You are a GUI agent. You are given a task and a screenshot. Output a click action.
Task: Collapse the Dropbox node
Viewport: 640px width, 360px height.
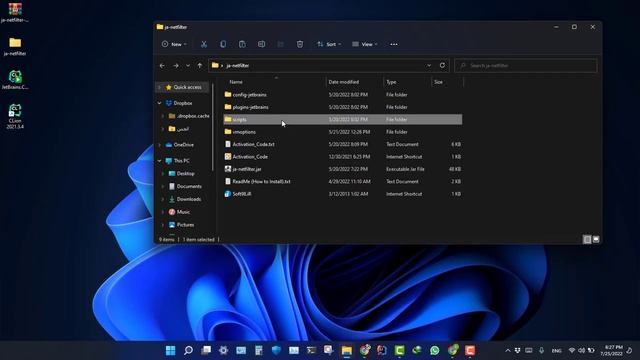[x=160, y=103]
